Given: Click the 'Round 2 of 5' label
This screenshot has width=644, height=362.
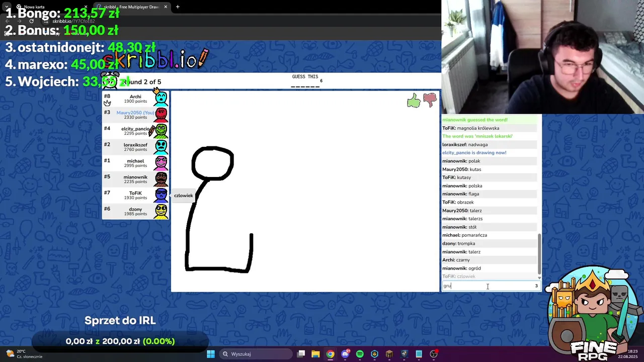Looking at the screenshot, I should point(142,82).
